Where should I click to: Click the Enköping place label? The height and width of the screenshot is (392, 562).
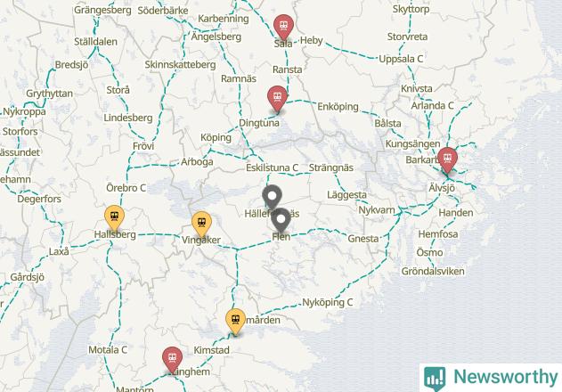338,107
